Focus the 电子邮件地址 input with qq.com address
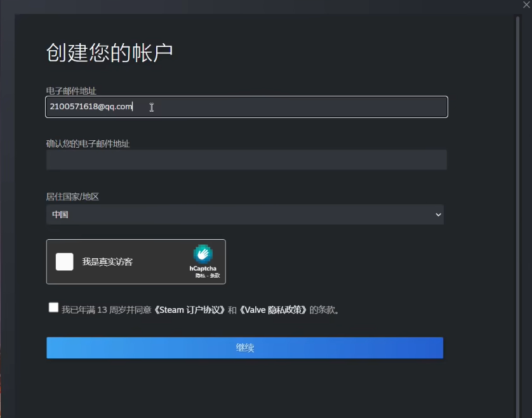This screenshot has height=418, width=532. [x=246, y=107]
